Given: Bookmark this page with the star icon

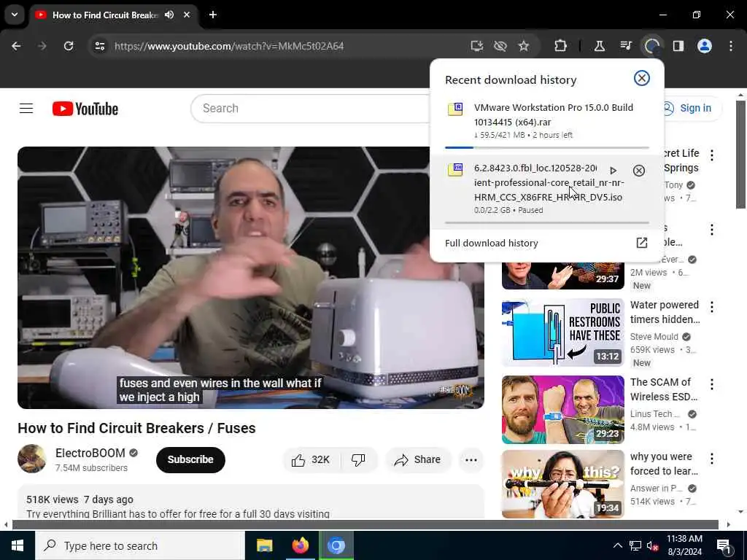Looking at the screenshot, I should (x=524, y=46).
